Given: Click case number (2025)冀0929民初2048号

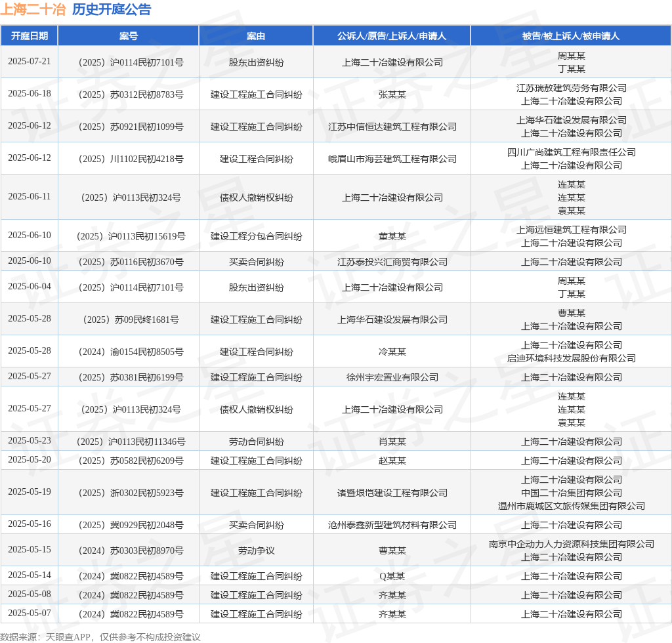Looking at the screenshot, I should 131,525.
